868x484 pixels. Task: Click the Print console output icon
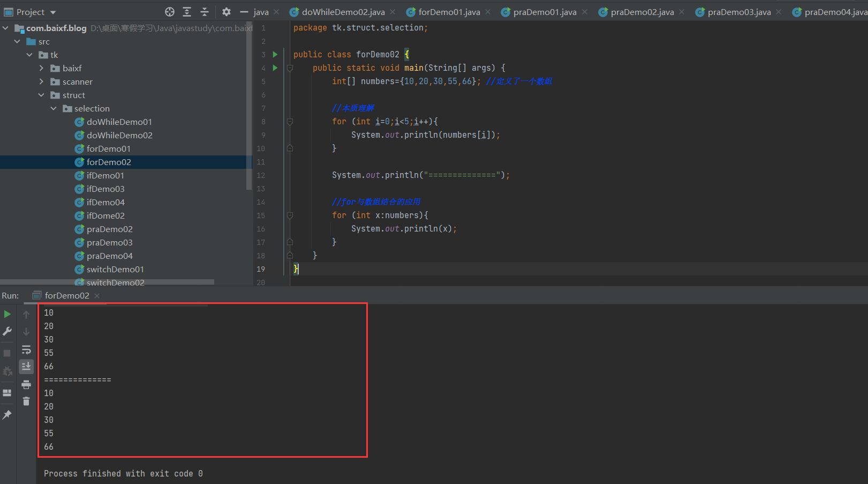coord(26,384)
